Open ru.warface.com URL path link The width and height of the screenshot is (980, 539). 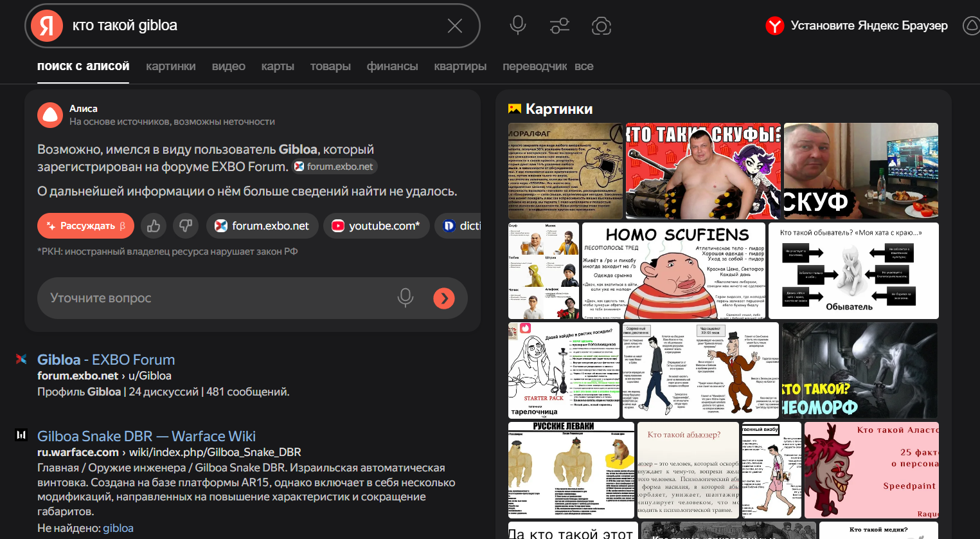[x=169, y=452]
